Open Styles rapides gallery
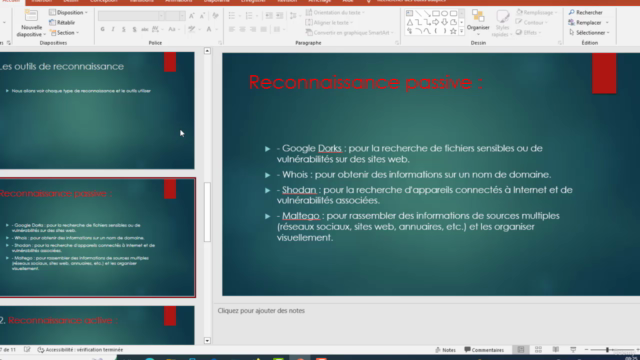Screen dimensions: 640x360 [x=502, y=23]
